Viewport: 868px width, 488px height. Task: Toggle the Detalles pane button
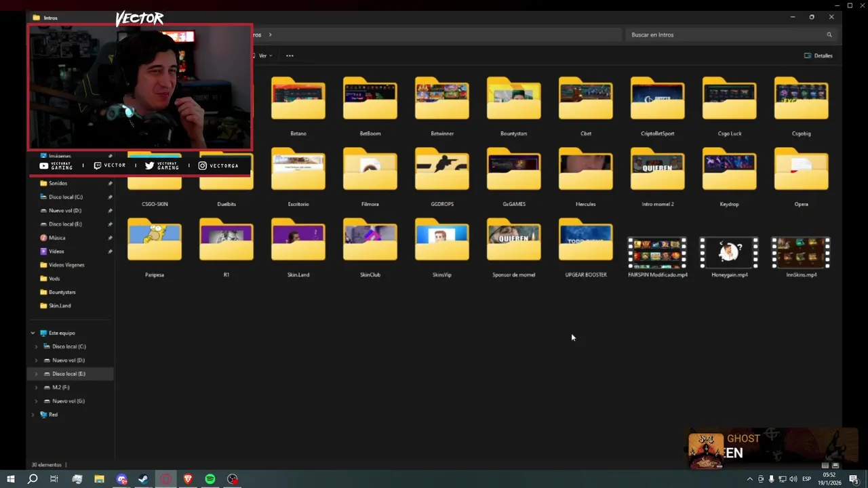coord(818,56)
